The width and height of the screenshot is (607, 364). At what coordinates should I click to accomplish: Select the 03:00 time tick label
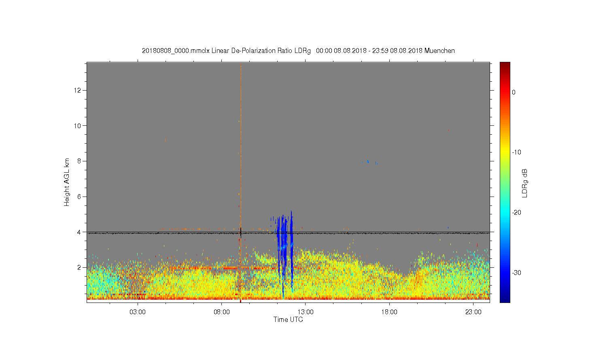pos(138,312)
